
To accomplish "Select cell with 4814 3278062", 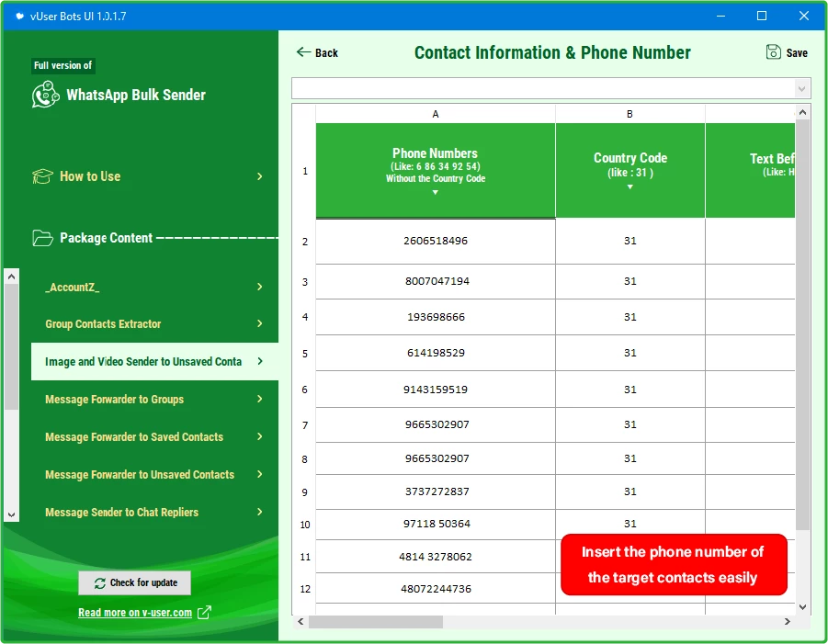I will tap(436, 557).
